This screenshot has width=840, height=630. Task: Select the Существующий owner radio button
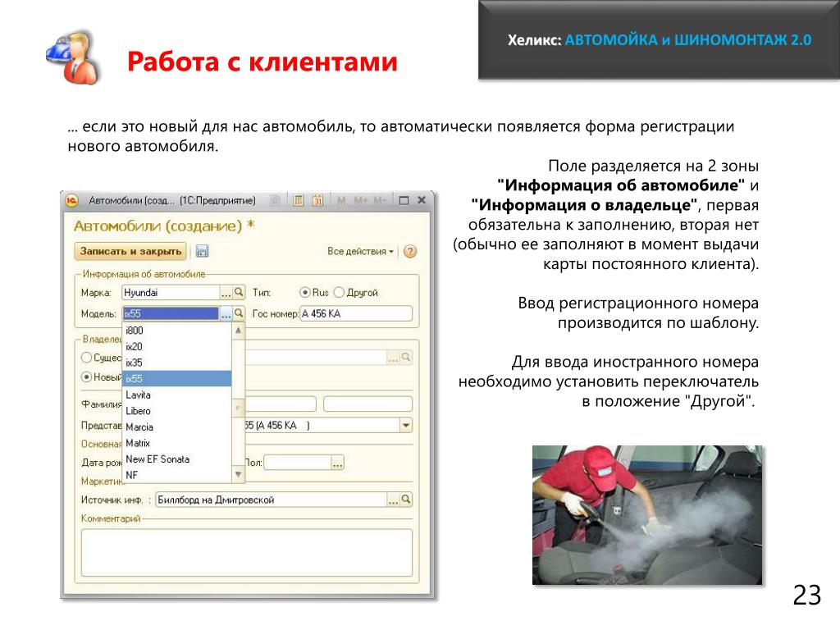(x=86, y=358)
